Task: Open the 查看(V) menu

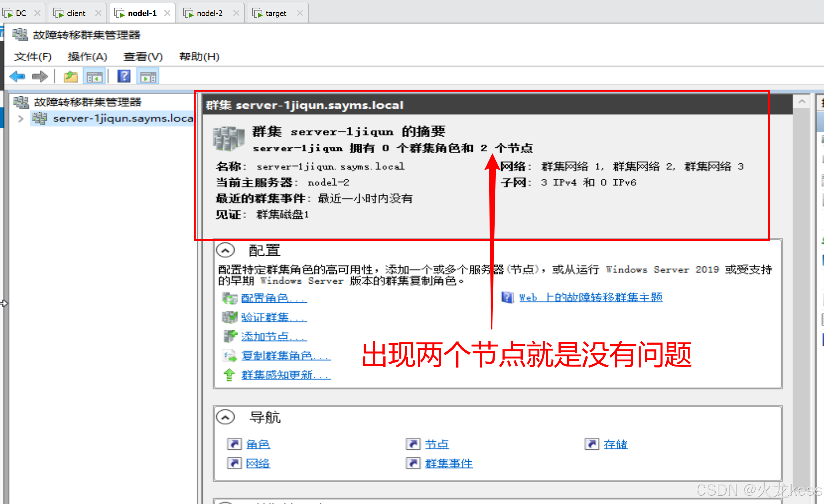Action: 143,57
